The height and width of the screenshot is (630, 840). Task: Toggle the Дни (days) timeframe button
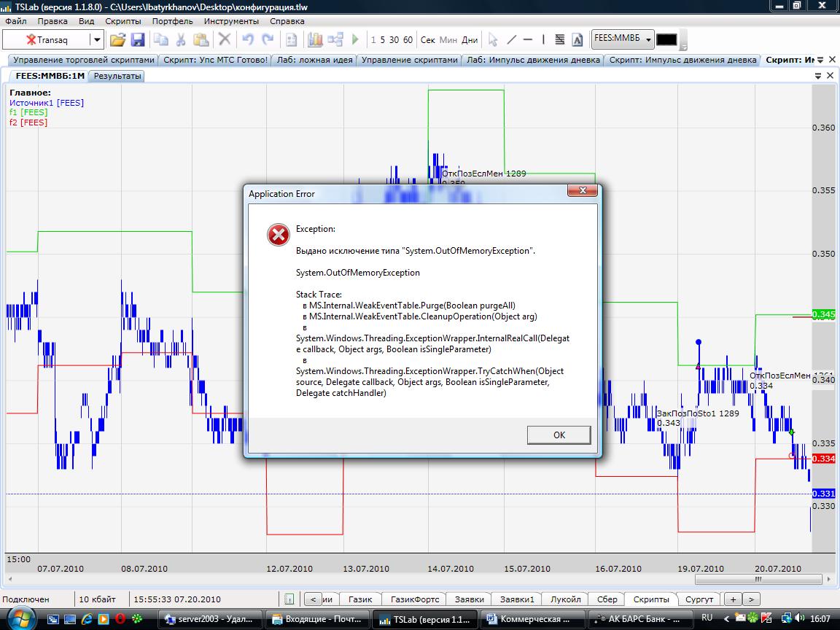coord(470,39)
